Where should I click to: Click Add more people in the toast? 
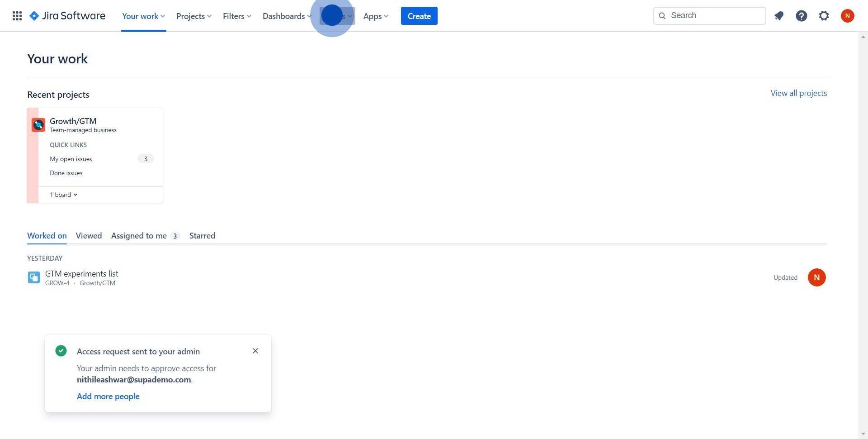[x=108, y=396]
